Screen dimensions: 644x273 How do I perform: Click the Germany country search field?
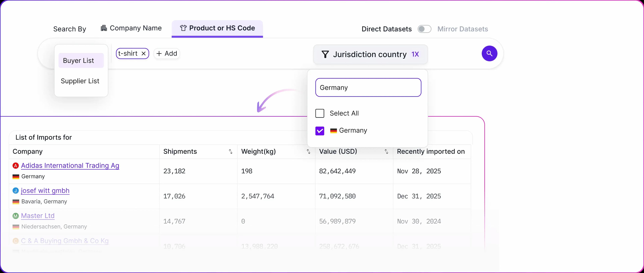(368, 88)
